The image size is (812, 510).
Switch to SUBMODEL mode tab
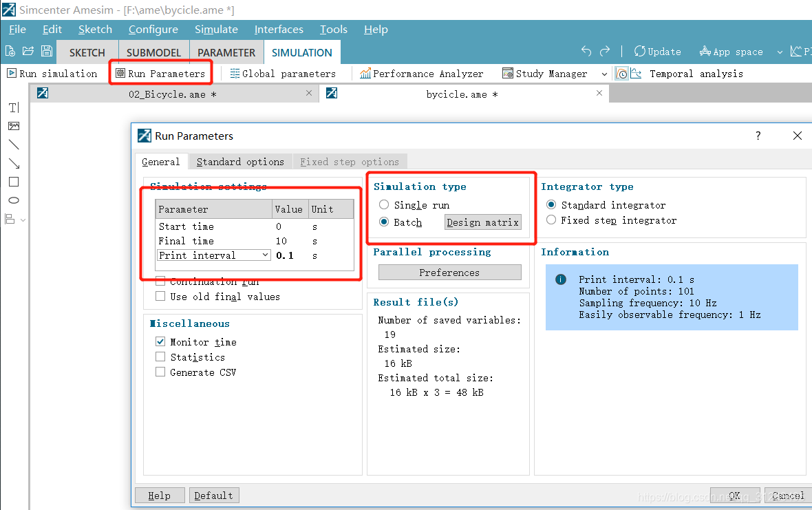pyautogui.click(x=154, y=53)
